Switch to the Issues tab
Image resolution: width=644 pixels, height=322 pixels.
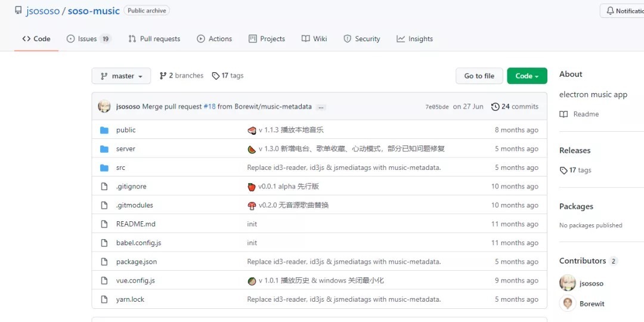click(x=88, y=39)
